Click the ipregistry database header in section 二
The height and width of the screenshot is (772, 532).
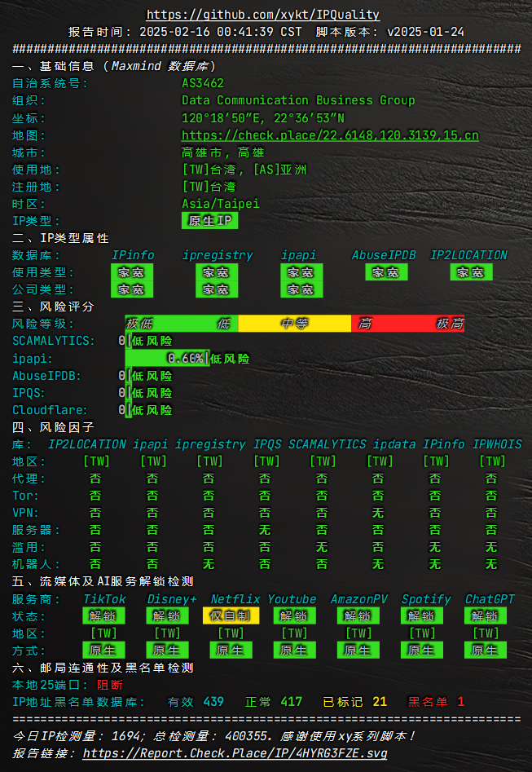click(217, 255)
